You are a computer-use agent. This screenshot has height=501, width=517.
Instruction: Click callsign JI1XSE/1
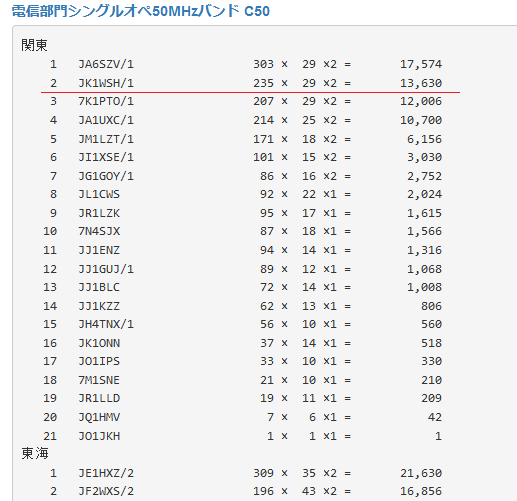tap(106, 157)
